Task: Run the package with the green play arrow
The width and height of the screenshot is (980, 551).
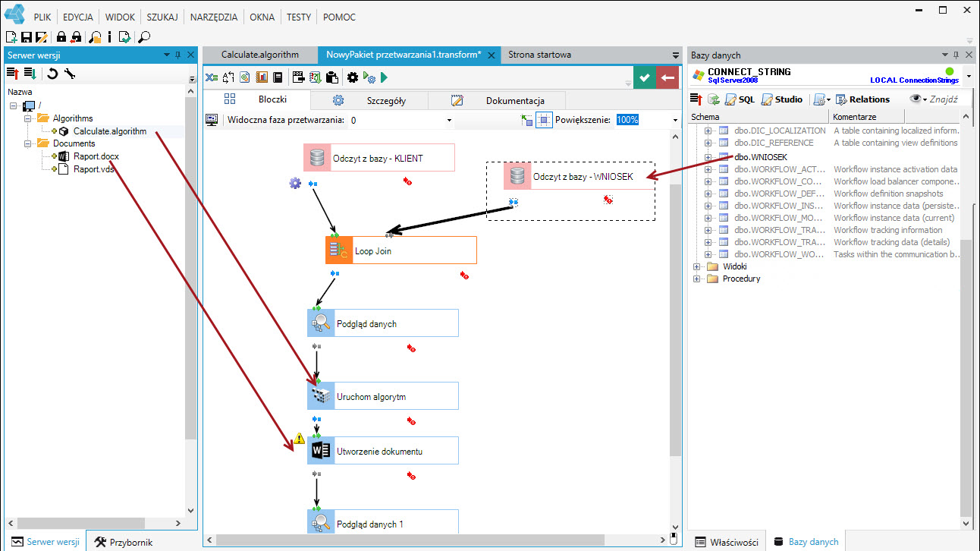Action: point(384,77)
